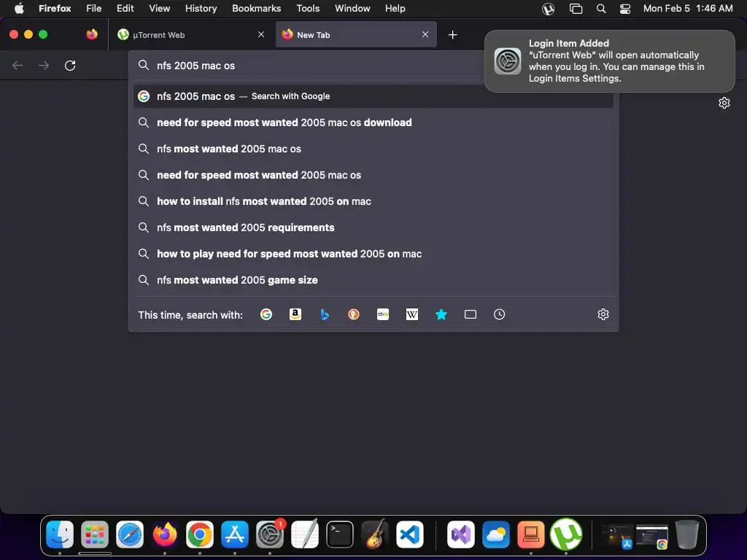
Task: Choose suggestion 'nfs most wanted 2005 game size'
Action: (x=373, y=280)
